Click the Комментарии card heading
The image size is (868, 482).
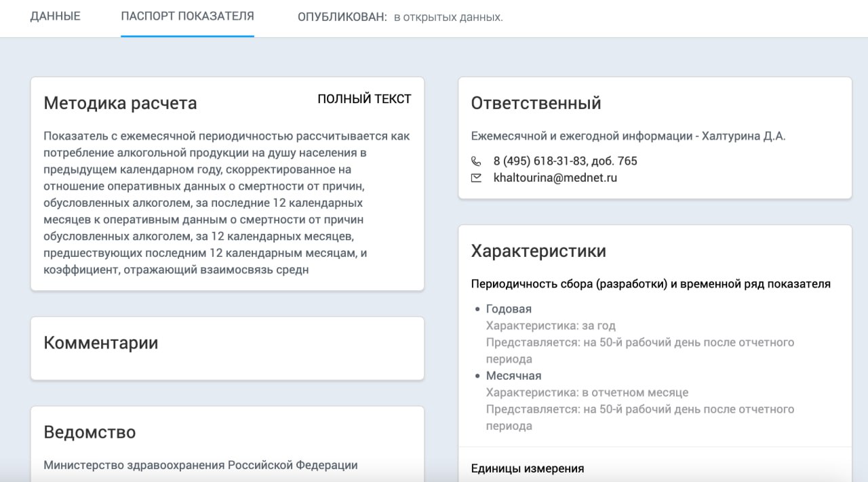[100, 343]
